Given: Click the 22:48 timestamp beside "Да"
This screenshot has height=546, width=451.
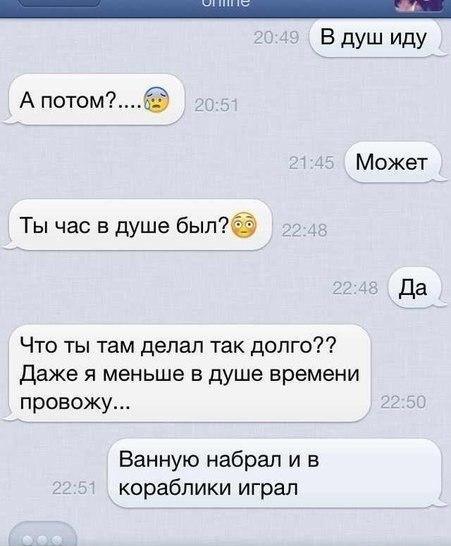Looking at the screenshot, I should pos(355,289).
